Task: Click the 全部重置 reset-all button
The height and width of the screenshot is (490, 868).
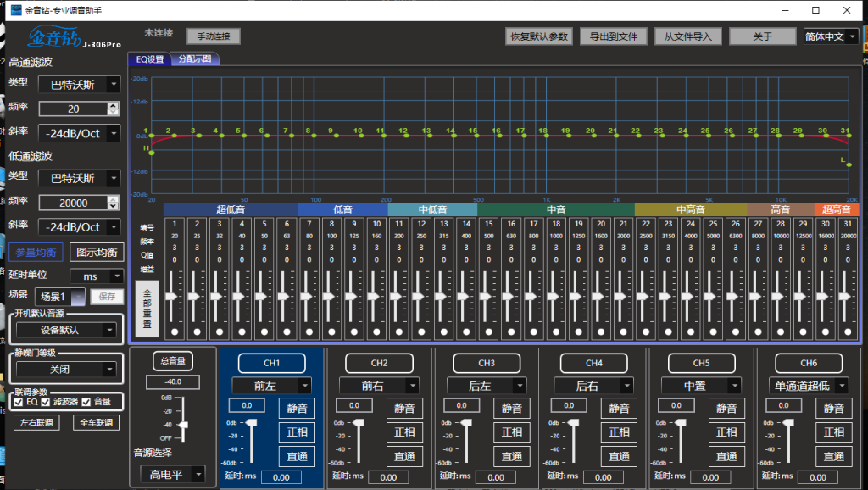Action: tap(147, 309)
